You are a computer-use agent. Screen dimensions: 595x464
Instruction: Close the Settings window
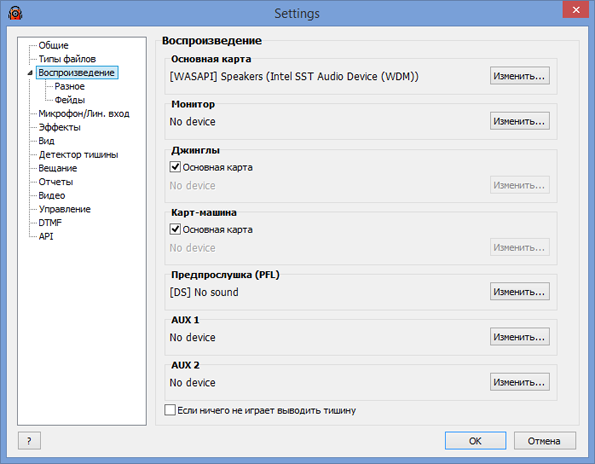pos(576,10)
